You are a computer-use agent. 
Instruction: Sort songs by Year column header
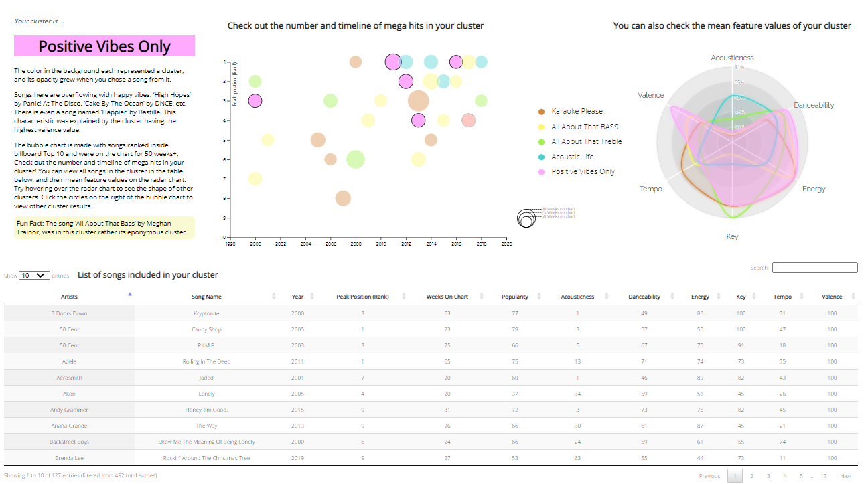[297, 297]
